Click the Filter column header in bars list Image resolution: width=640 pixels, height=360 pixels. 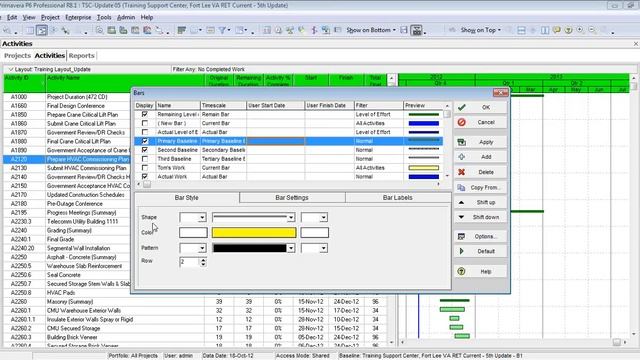(x=378, y=105)
